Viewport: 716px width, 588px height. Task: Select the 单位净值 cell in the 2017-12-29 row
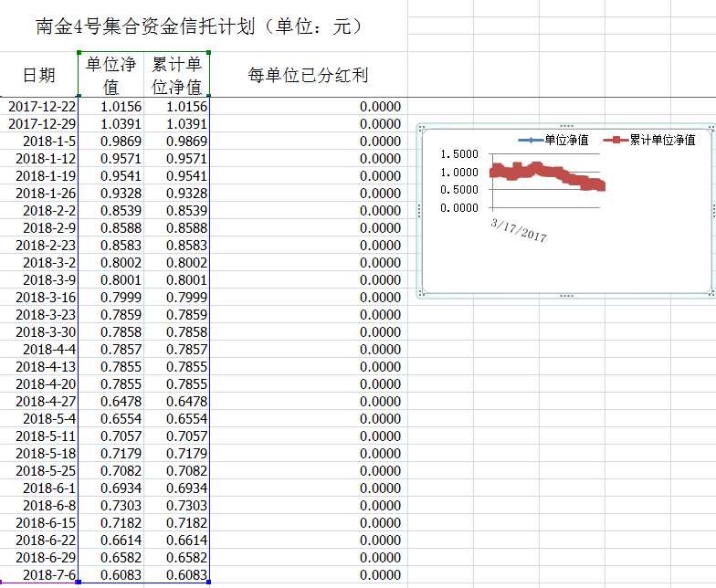click(111, 123)
